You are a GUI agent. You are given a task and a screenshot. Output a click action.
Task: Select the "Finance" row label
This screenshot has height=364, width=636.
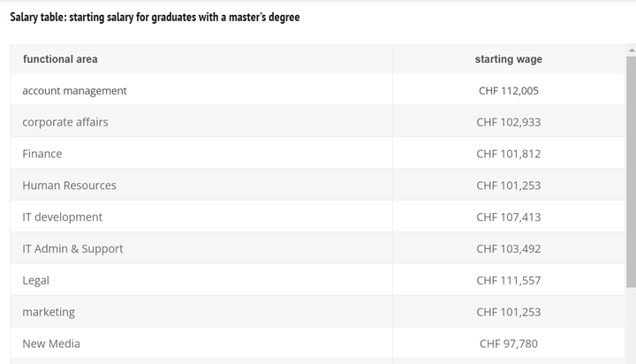[x=42, y=154]
